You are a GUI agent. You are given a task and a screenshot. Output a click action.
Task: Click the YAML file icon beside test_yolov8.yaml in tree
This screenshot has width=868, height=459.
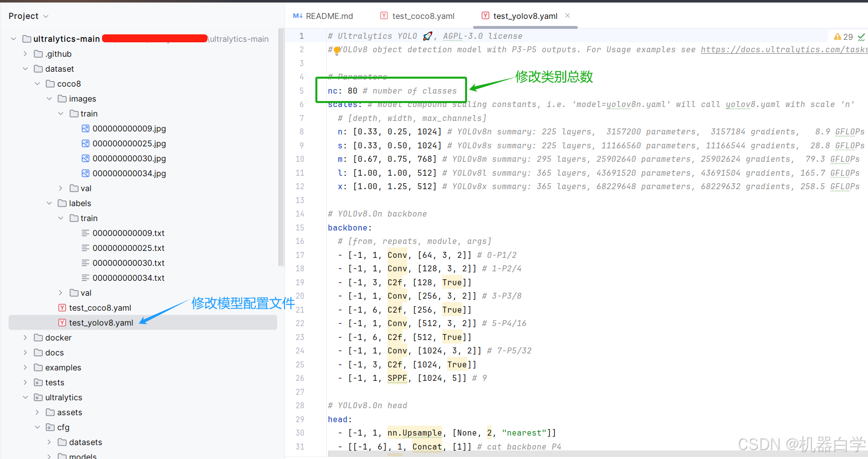(62, 323)
